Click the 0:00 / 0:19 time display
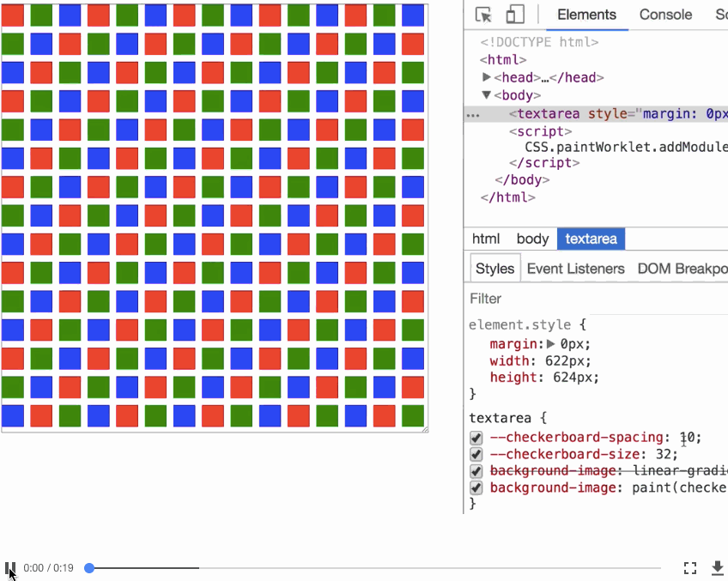The width and height of the screenshot is (728, 581). tap(48, 568)
